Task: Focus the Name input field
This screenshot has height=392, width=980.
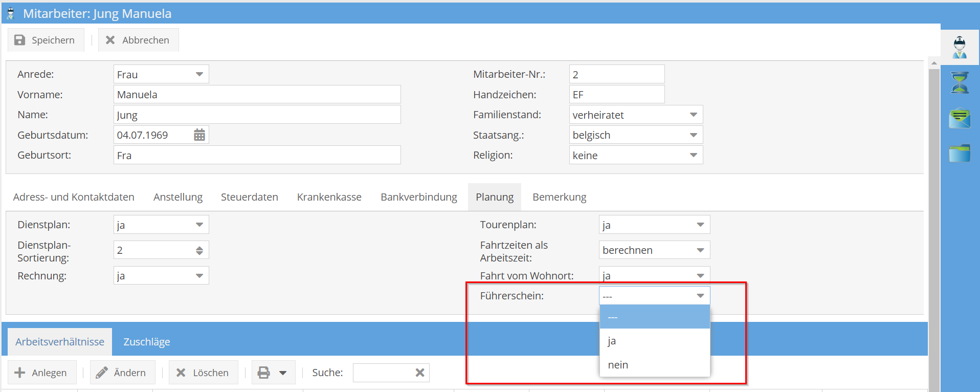Action: [257, 115]
